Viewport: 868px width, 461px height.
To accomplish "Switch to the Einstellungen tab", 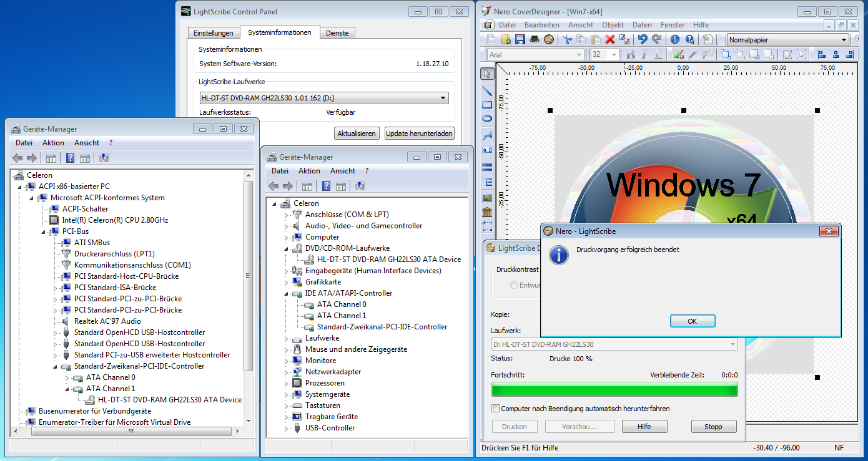I will click(x=213, y=33).
